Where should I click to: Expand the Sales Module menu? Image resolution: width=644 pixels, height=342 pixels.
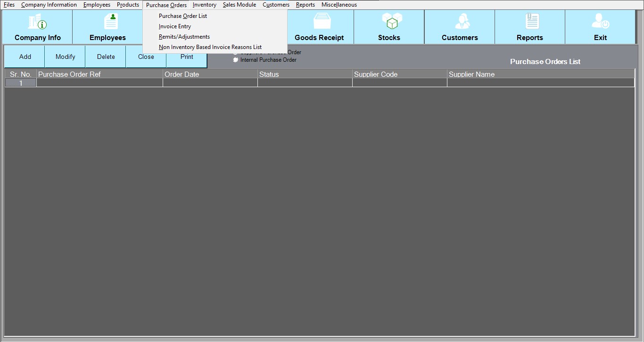(239, 5)
